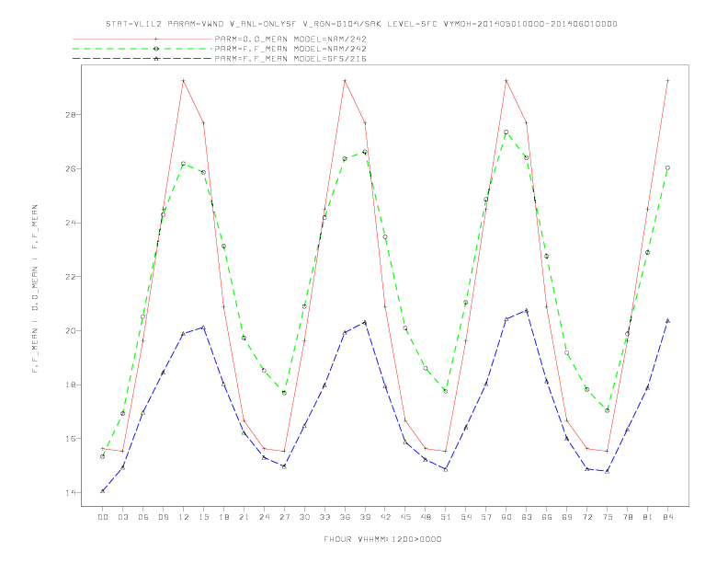Click the x-axis tick label 15
This screenshot has height=563, width=728.
pos(203,517)
